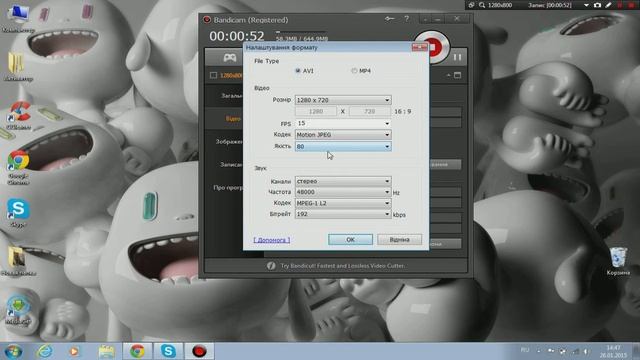Pause the Bandicam recording

pos(458,58)
